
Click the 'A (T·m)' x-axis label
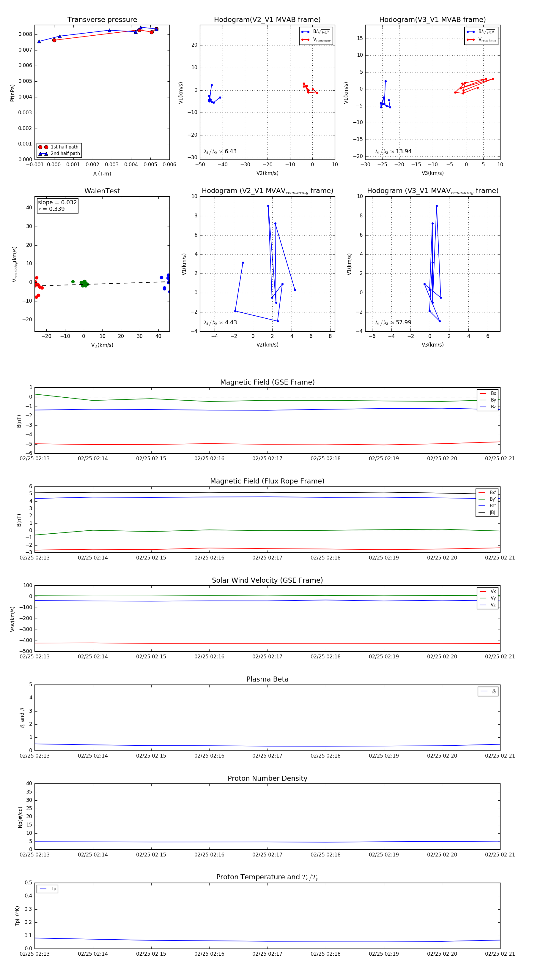pyautogui.click(x=102, y=174)
